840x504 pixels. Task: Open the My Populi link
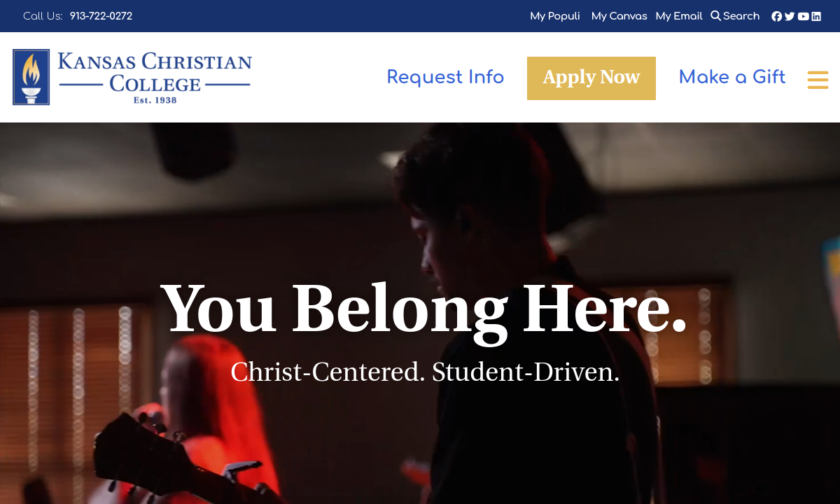555,16
